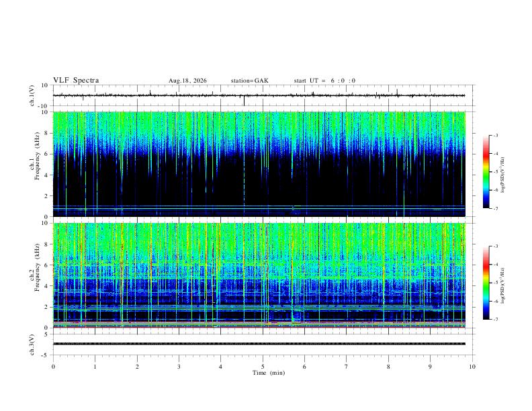The height and width of the screenshot is (411, 532).
Task: Click the large negative spike in ch.1 waveform
Action: coord(244,101)
